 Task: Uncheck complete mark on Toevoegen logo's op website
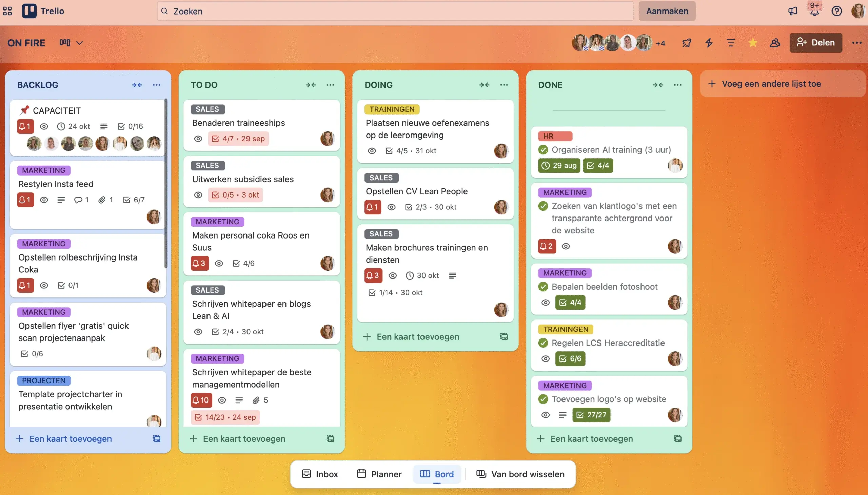pyautogui.click(x=543, y=399)
